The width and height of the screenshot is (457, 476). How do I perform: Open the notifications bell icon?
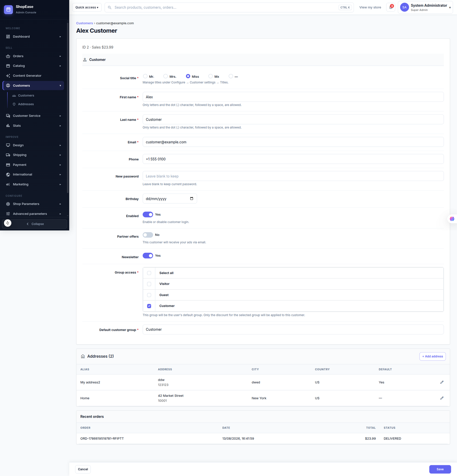point(390,7)
